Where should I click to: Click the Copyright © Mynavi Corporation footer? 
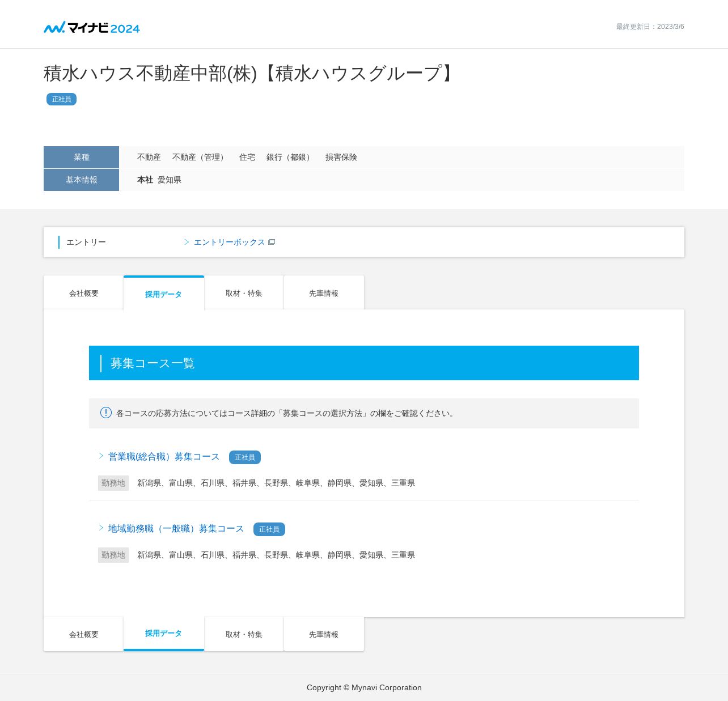tap(364, 687)
